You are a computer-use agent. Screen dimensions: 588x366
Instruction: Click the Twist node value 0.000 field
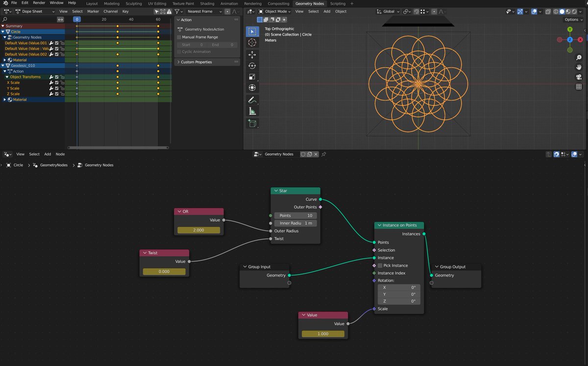click(x=164, y=271)
